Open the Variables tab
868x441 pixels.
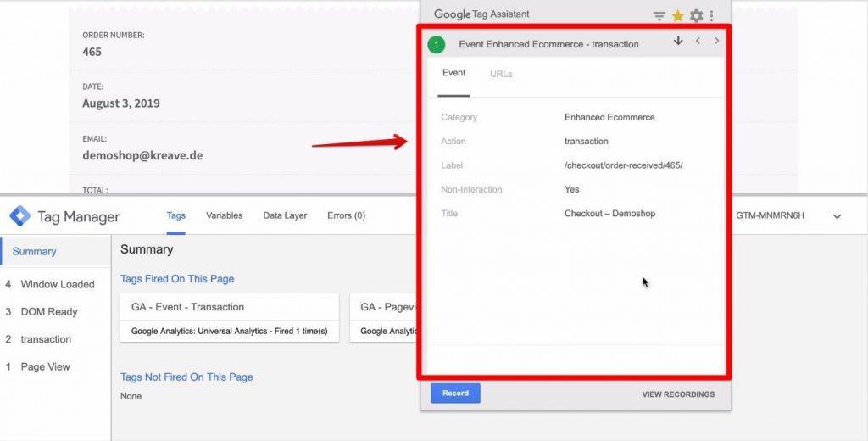click(224, 215)
